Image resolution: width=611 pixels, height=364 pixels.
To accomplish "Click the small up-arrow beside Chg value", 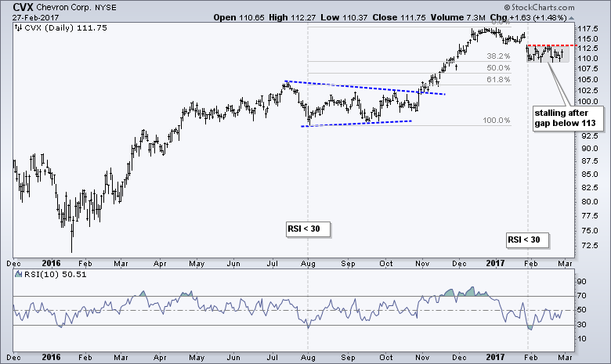I will tap(571, 18).
